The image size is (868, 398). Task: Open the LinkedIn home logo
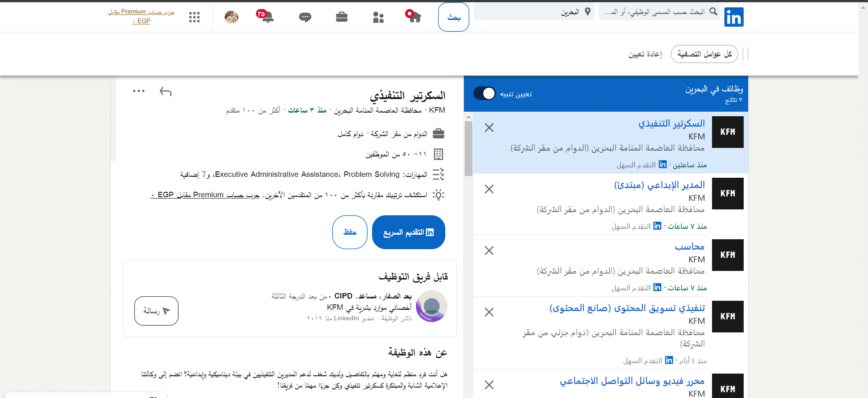734,17
